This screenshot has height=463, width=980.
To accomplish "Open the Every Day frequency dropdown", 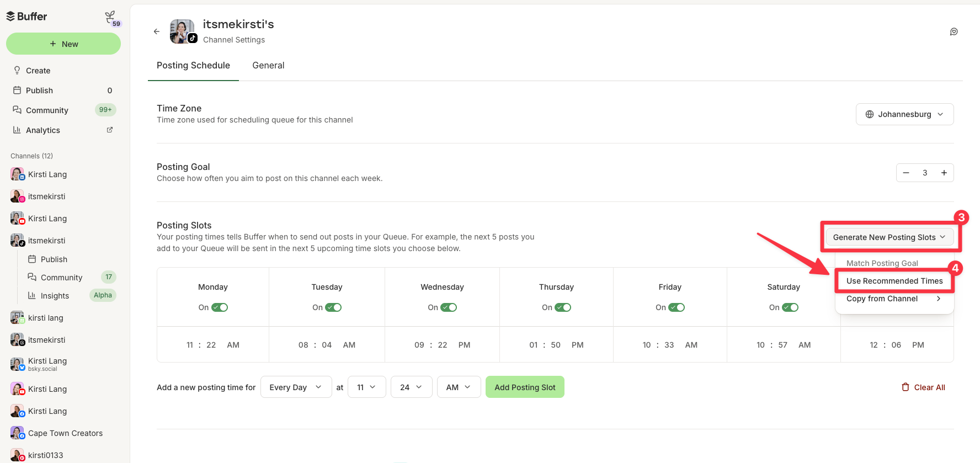I will 296,387.
